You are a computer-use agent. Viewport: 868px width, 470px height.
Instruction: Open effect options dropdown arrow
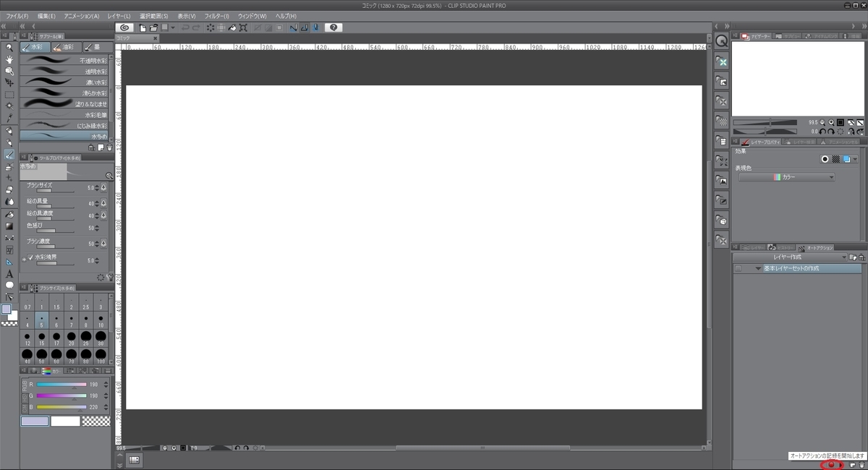tap(856, 159)
